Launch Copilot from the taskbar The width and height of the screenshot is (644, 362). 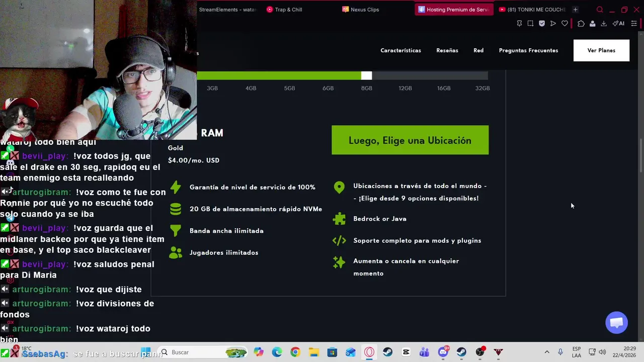coord(259,352)
